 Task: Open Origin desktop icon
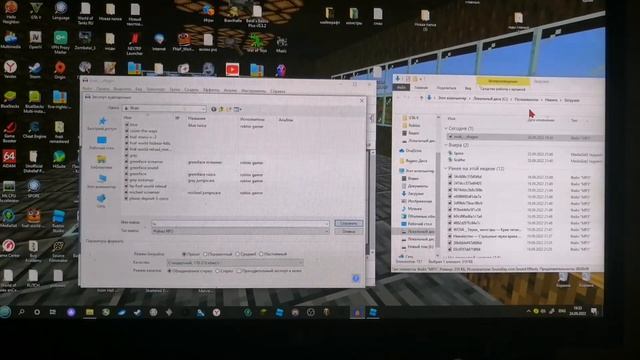pos(60,70)
